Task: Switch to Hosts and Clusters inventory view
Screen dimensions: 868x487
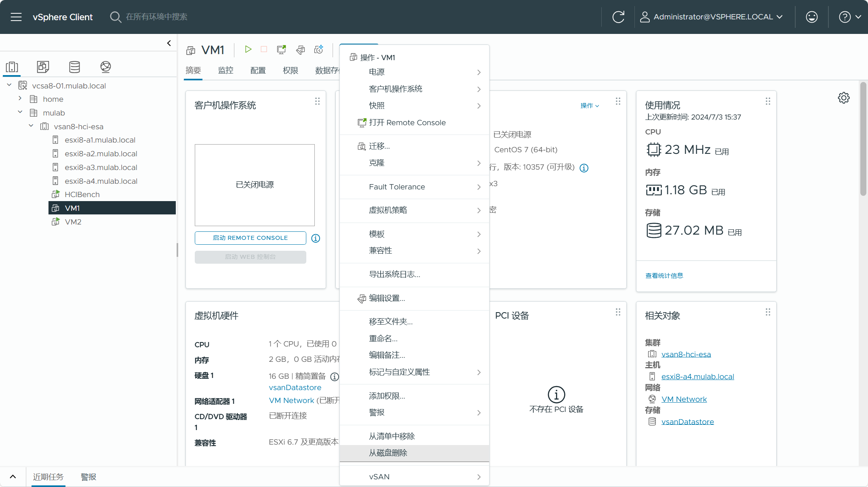Action: tap(12, 67)
